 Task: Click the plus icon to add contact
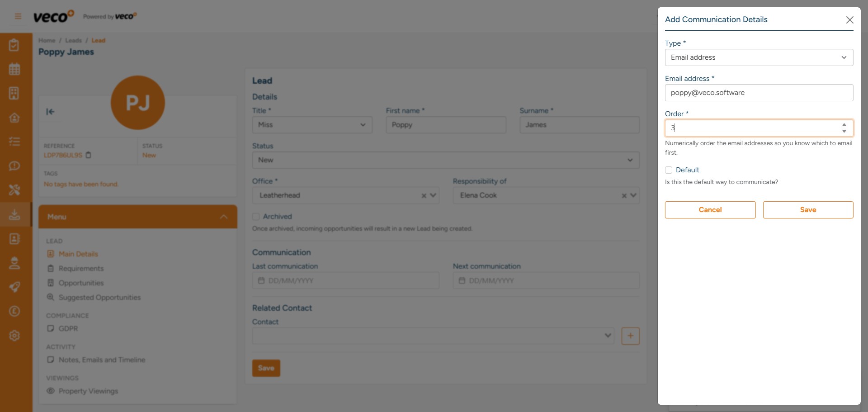tap(630, 336)
